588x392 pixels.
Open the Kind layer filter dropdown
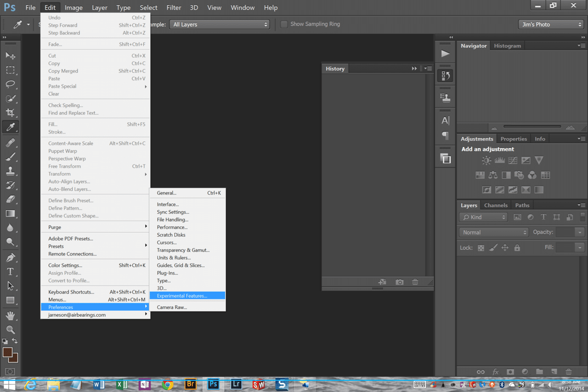point(483,217)
